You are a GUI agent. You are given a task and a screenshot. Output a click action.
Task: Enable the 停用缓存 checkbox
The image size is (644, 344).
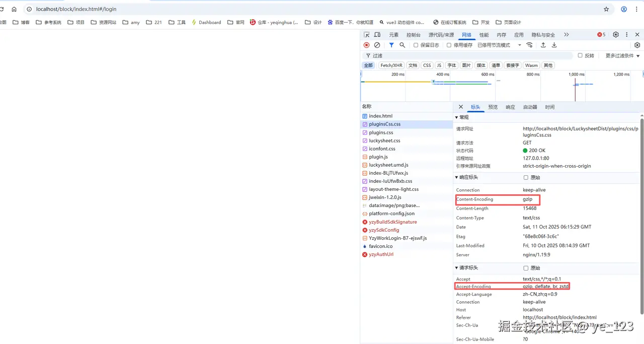click(x=449, y=45)
